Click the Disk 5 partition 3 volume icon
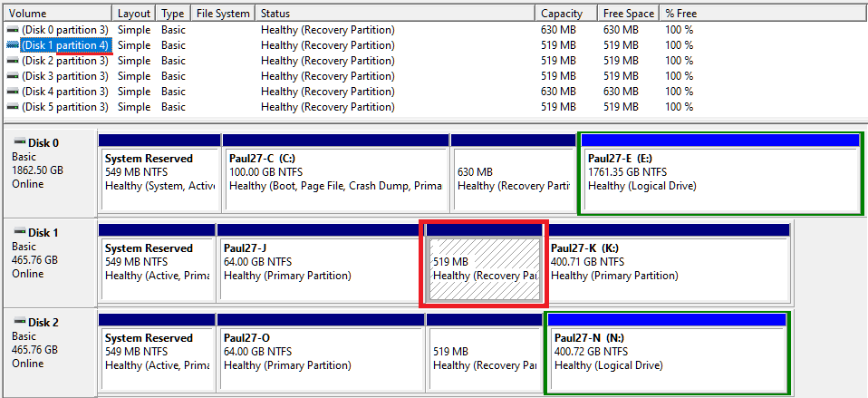868x398 pixels. pyautogui.click(x=13, y=107)
